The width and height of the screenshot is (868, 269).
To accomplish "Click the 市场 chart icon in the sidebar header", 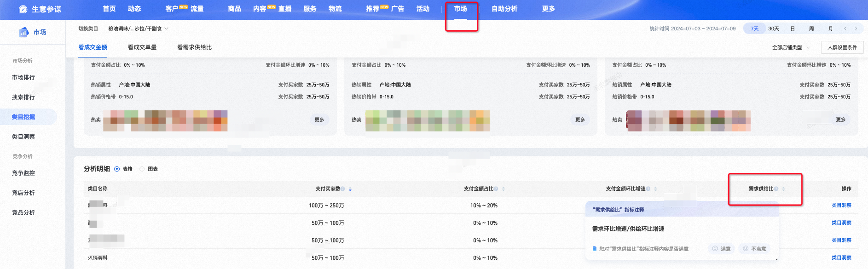I will point(23,32).
